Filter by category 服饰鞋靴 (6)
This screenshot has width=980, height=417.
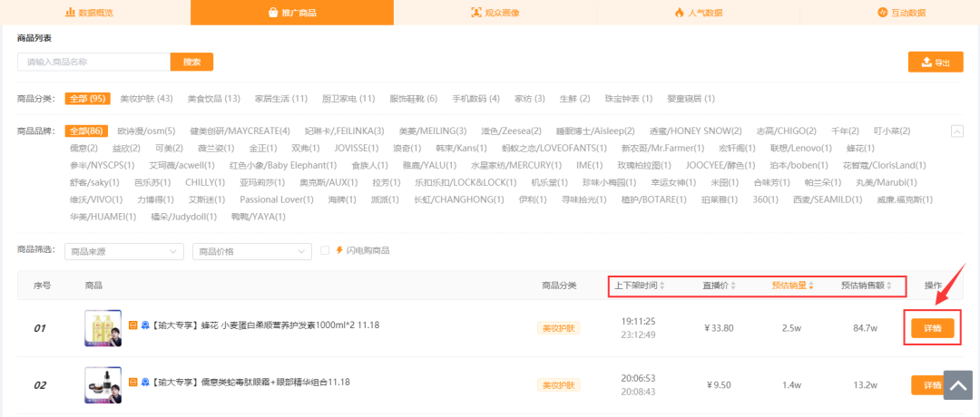(414, 99)
